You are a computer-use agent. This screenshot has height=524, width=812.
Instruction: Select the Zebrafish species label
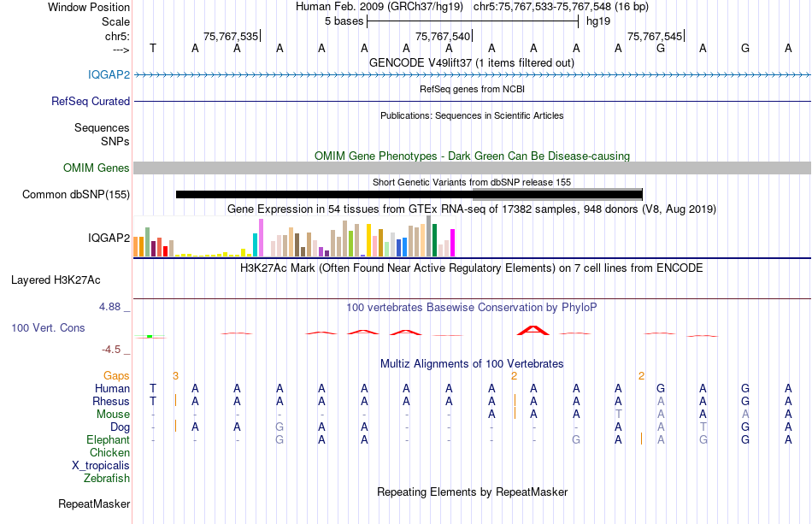107,478
